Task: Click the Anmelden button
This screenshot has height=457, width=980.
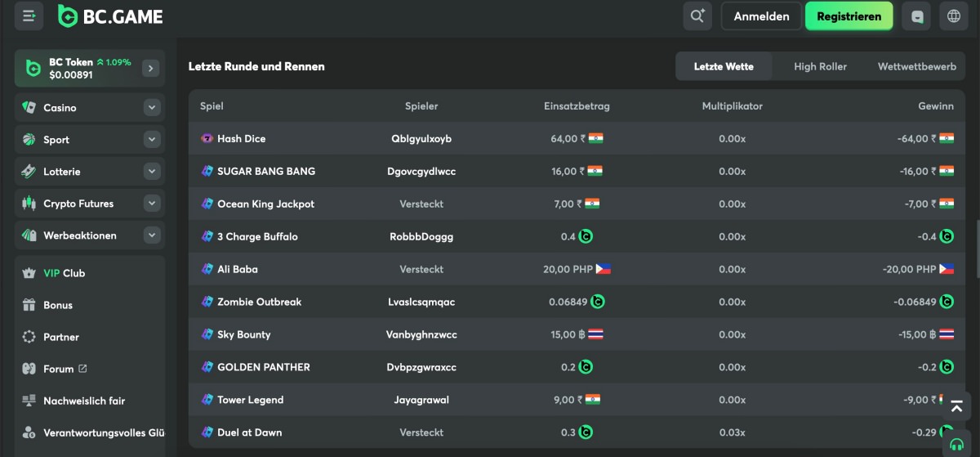Action: coord(761,16)
